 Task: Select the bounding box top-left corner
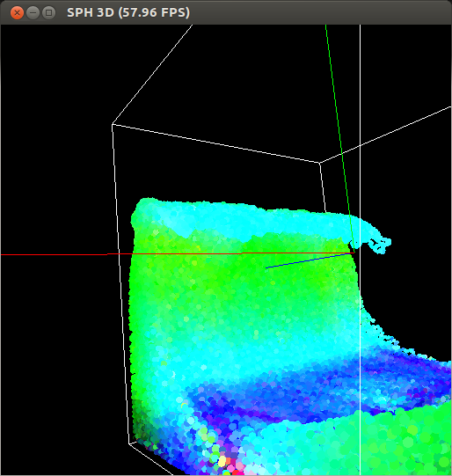[x=113, y=124]
